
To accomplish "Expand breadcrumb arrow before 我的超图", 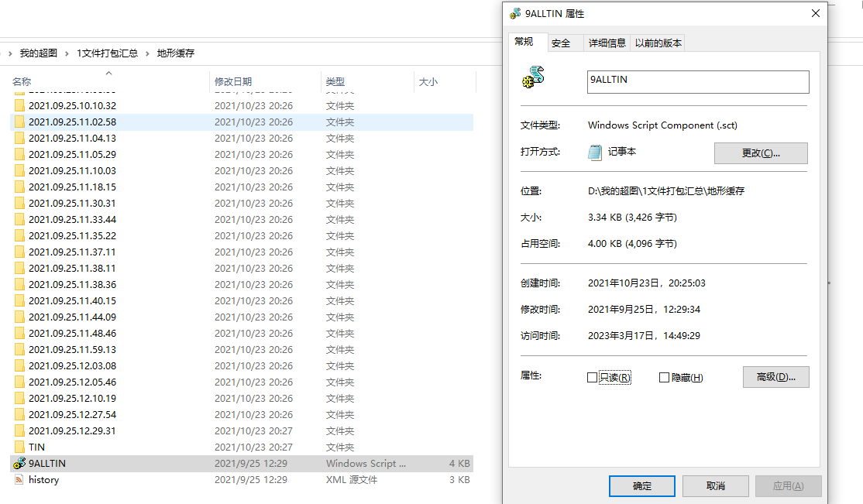I will (10, 53).
